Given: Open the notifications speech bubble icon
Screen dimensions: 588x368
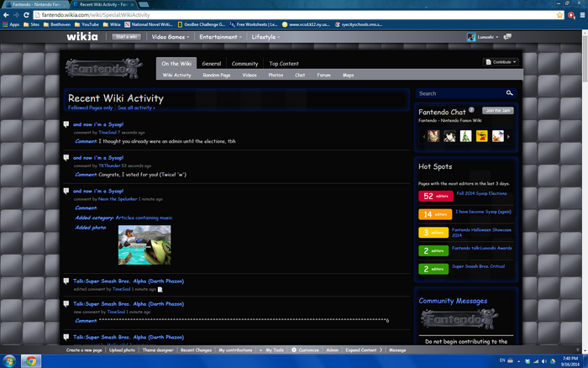Looking at the screenshot, I should coord(507,37).
